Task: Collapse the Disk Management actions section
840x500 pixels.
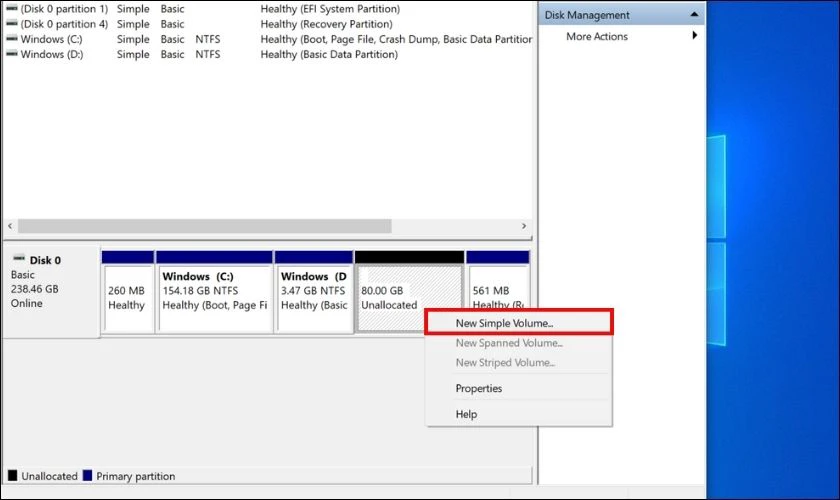Action: [x=694, y=15]
